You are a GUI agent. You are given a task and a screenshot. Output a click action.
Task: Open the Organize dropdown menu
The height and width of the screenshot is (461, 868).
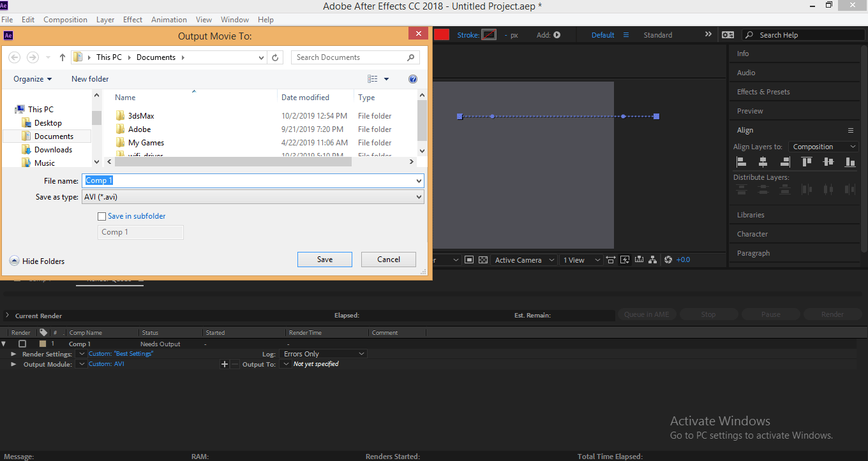(33, 79)
